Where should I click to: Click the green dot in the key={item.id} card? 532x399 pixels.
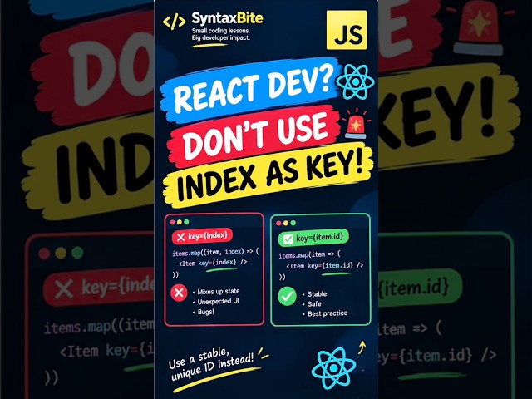pos(293,223)
